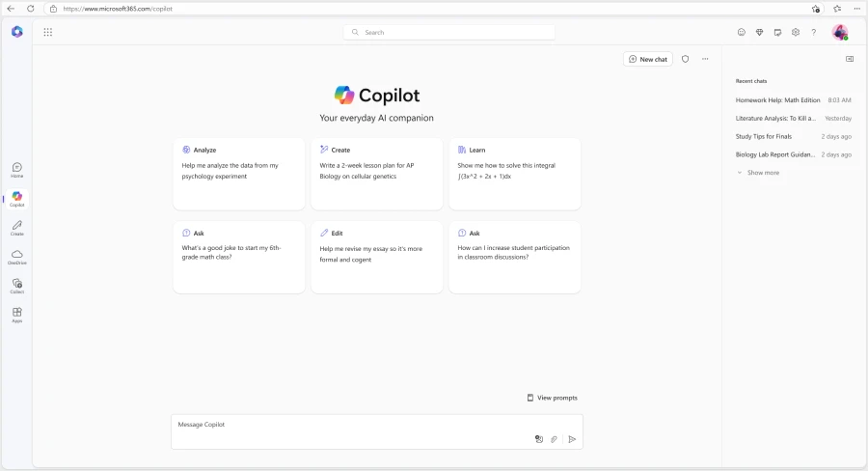Click the diamond premium icon
The height and width of the screenshot is (471, 868).
click(x=760, y=32)
